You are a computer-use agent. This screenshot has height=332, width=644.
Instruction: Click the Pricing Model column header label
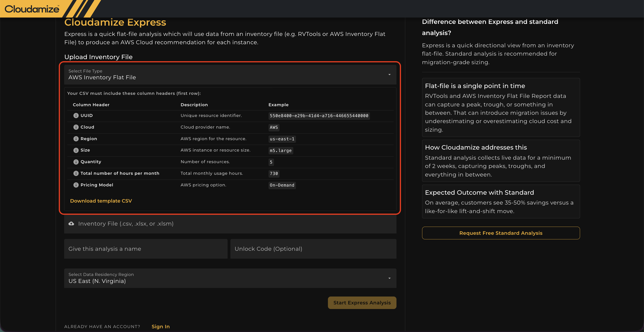point(97,185)
